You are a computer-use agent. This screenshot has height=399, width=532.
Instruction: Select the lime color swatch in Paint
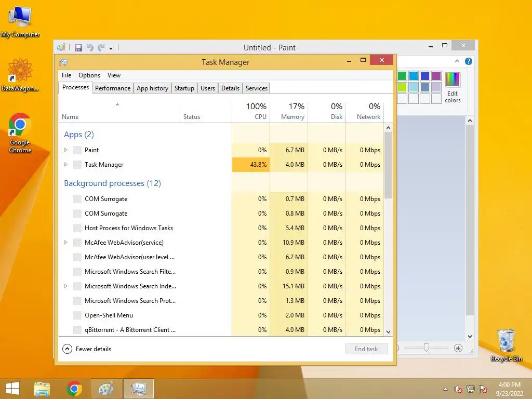pos(402,87)
